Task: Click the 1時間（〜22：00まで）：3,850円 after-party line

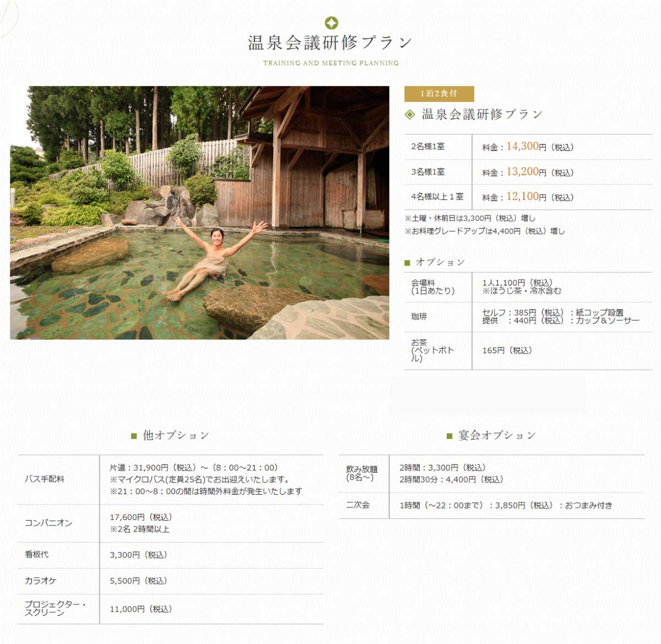Action: [x=506, y=506]
